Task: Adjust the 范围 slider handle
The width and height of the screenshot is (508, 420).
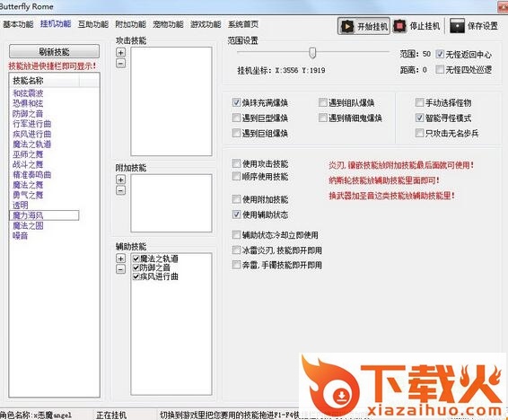Action: tap(312, 52)
